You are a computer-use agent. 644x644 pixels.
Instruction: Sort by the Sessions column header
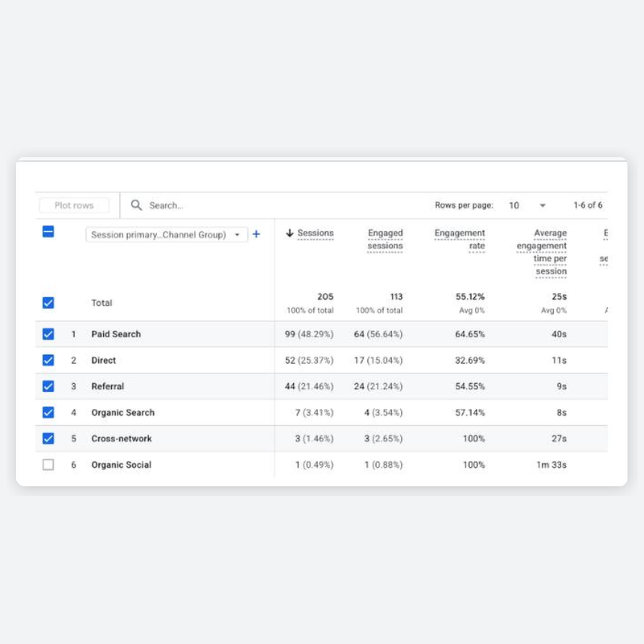[316, 233]
